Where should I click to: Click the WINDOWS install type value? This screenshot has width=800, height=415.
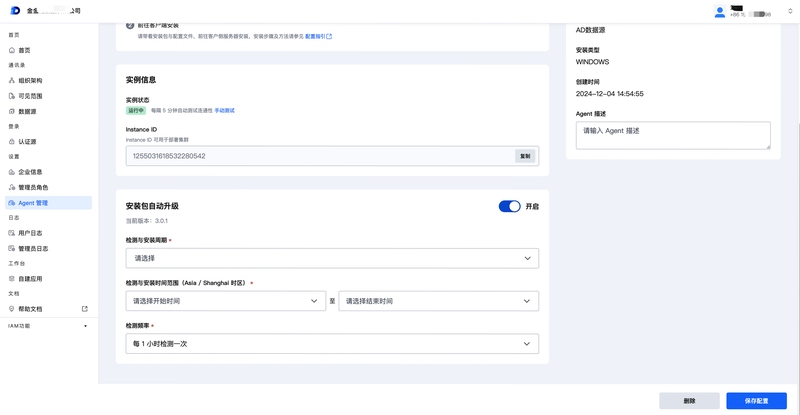[x=592, y=62]
